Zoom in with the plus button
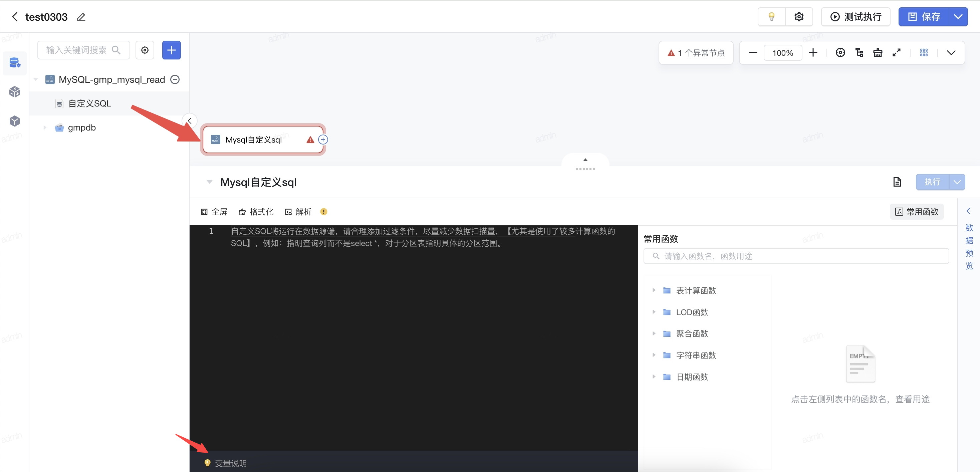980x472 pixels. 813,53
